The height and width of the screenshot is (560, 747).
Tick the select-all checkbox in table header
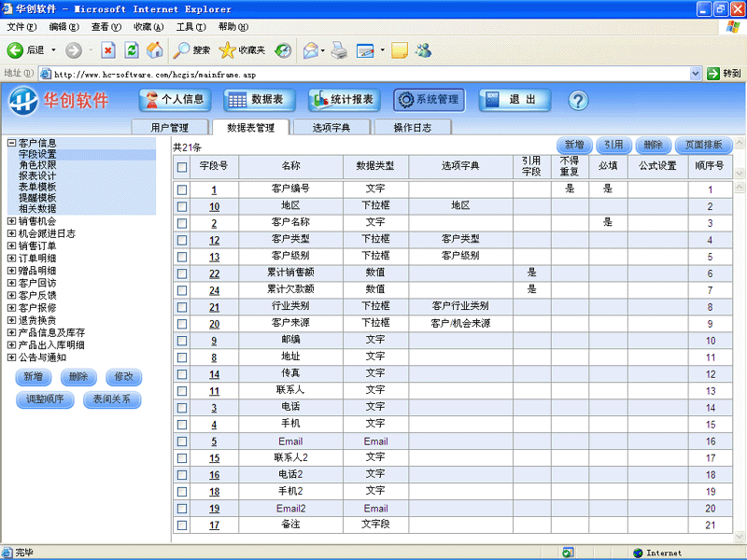pyautogui.click(x=182, y=167)
